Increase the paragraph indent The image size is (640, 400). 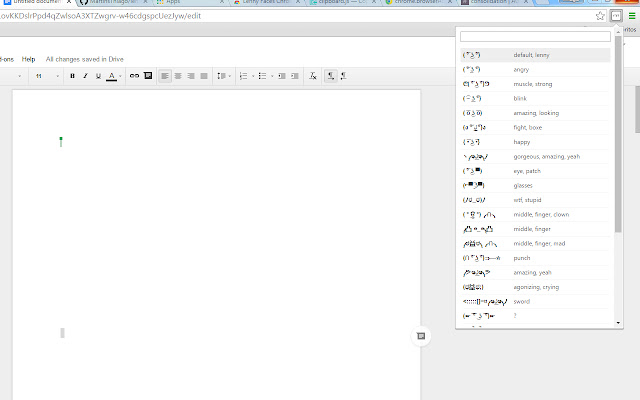pos(295,76)
